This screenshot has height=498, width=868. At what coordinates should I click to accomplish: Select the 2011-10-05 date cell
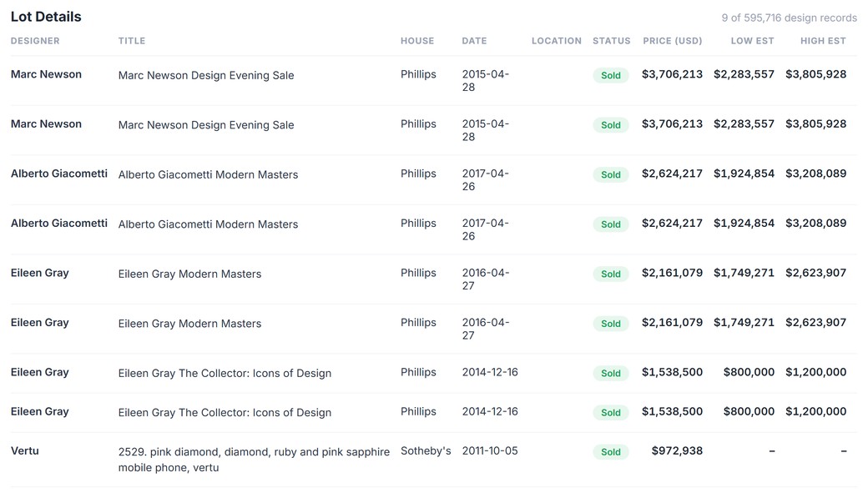[490, 451]
